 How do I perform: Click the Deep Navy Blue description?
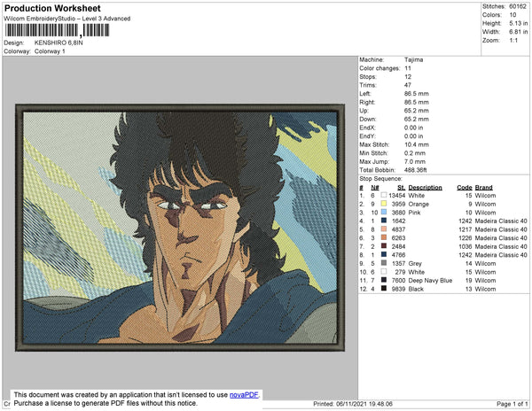[430, 281]
